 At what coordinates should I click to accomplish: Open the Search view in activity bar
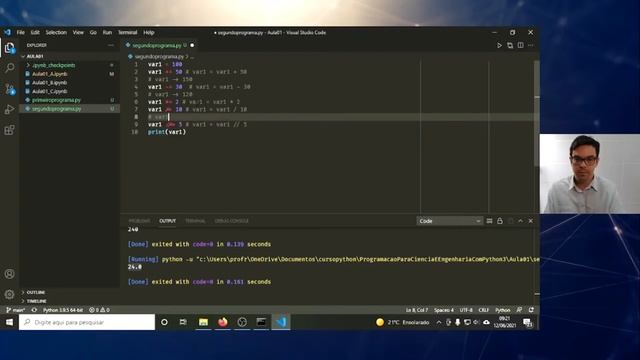coord(9,68)
